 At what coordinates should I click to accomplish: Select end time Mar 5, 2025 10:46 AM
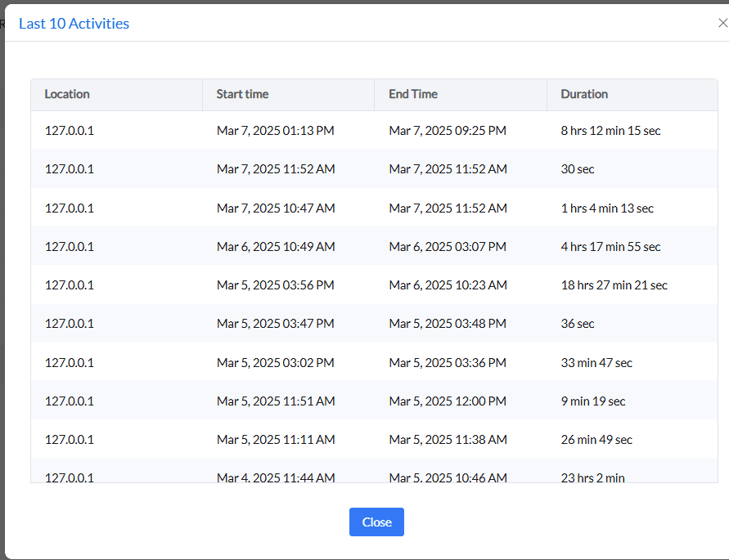point(448,477)
